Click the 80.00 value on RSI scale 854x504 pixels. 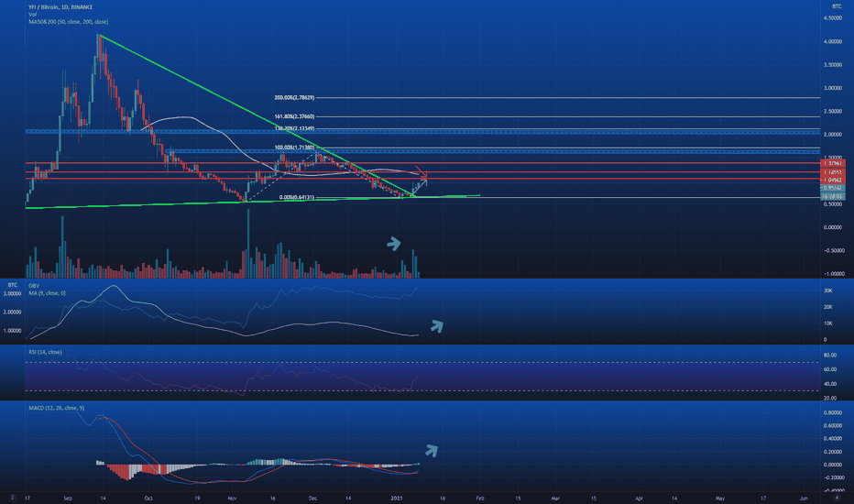830,356
